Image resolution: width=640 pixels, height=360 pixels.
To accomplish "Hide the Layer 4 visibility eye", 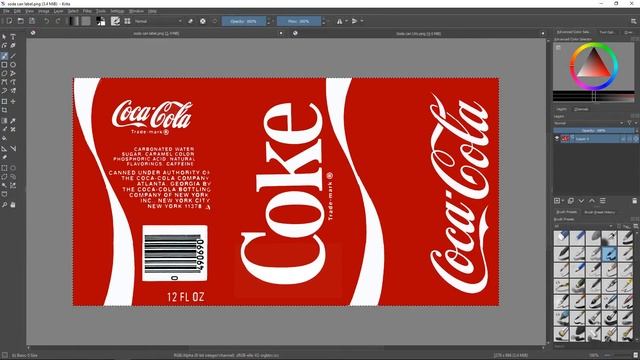I will 557,139.
